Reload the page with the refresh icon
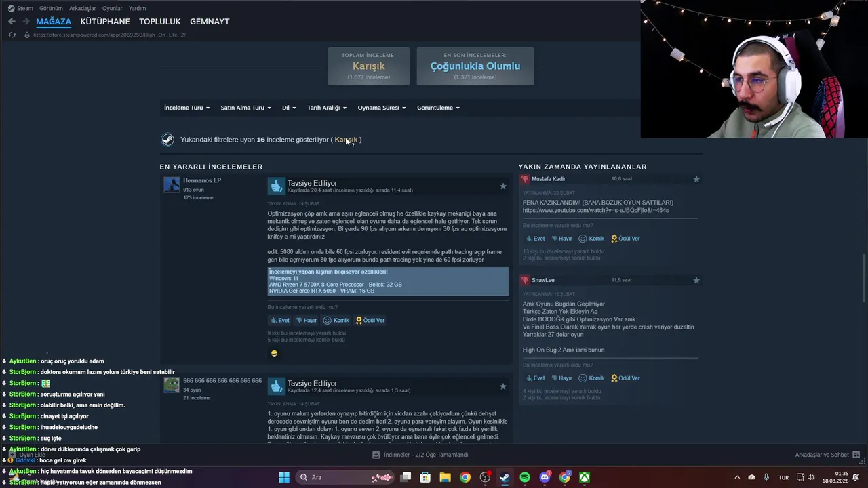 click(x=12, y=35)
